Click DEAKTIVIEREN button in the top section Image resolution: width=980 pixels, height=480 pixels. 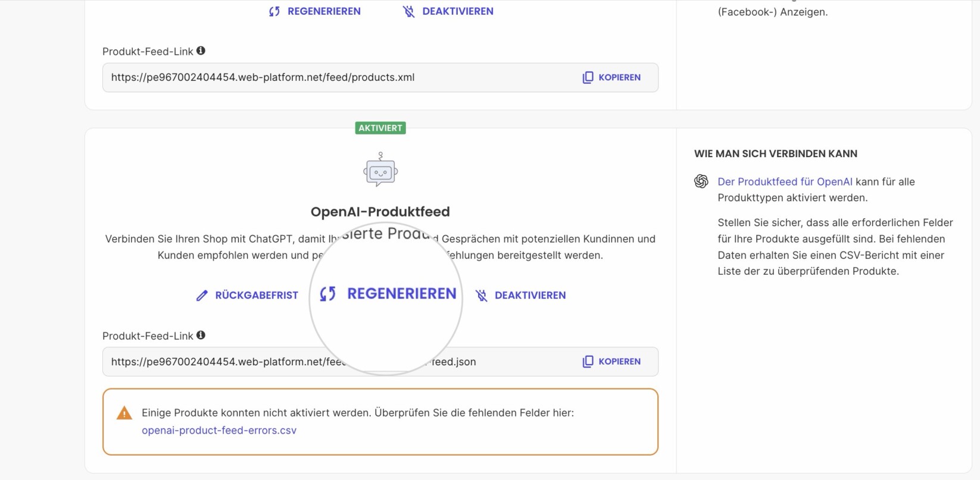448,11
